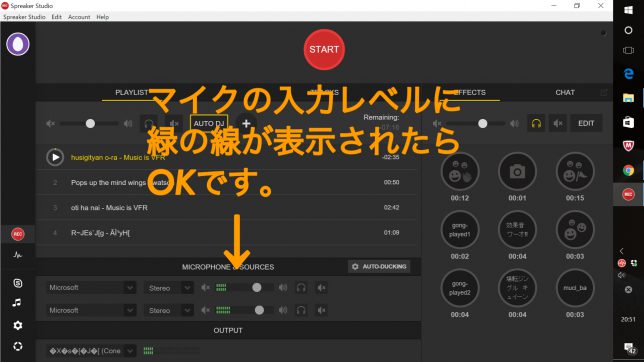Play the gong-played1 effect

[x=460, y=230]
